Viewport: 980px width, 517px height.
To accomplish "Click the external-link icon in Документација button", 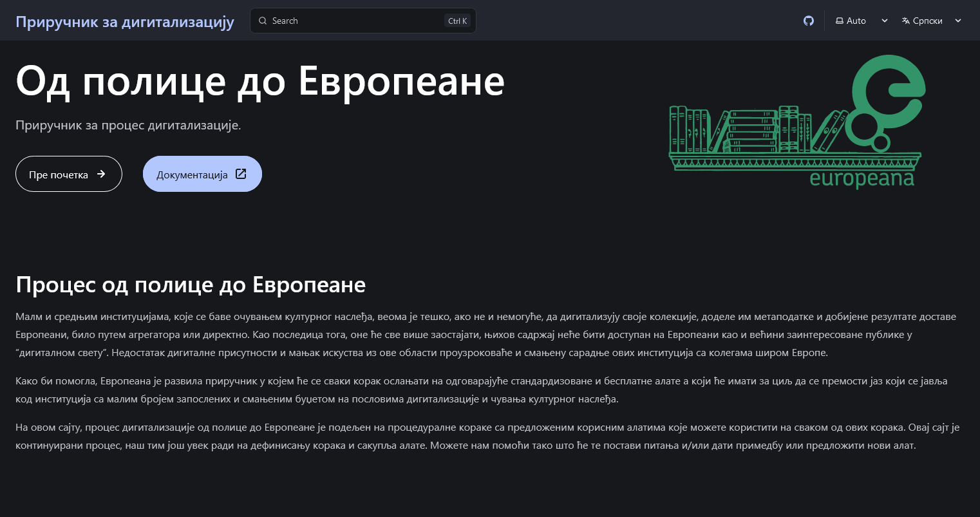I will coord(241,174).
